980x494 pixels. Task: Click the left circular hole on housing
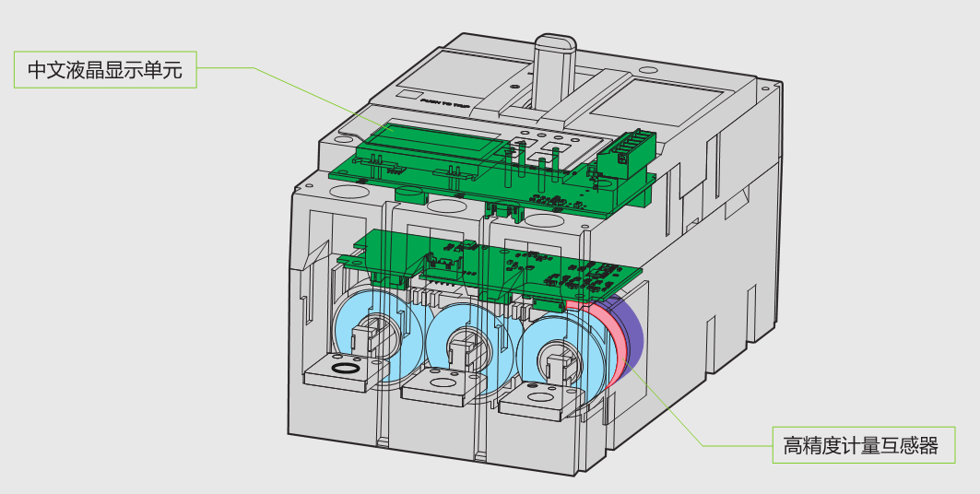pyautogui.click(x=346, y=193)
